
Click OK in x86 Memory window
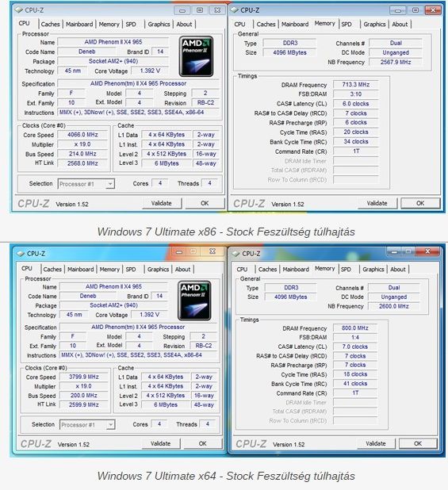coord(420,203)
